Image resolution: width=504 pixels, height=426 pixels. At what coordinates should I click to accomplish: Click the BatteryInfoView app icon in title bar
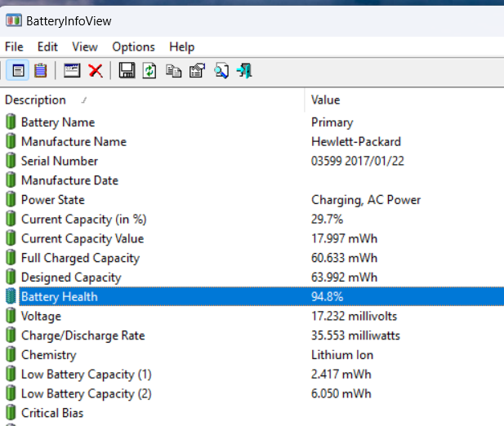click(x=14, y=20)
